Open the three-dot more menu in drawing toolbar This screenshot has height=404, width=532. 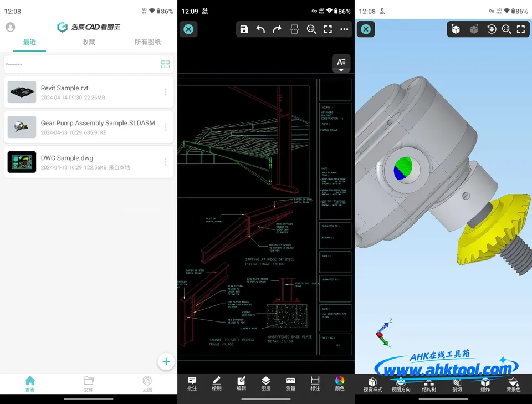(344, 29)
